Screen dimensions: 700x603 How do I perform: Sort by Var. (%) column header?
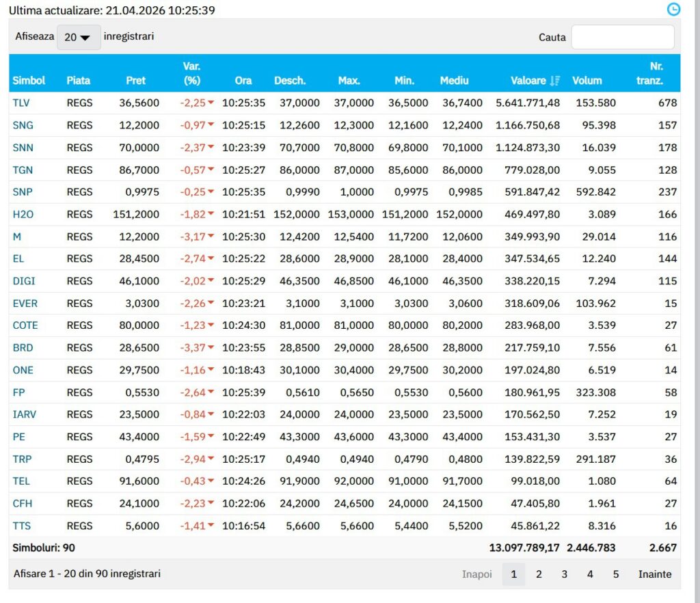[x=191, y=73]
